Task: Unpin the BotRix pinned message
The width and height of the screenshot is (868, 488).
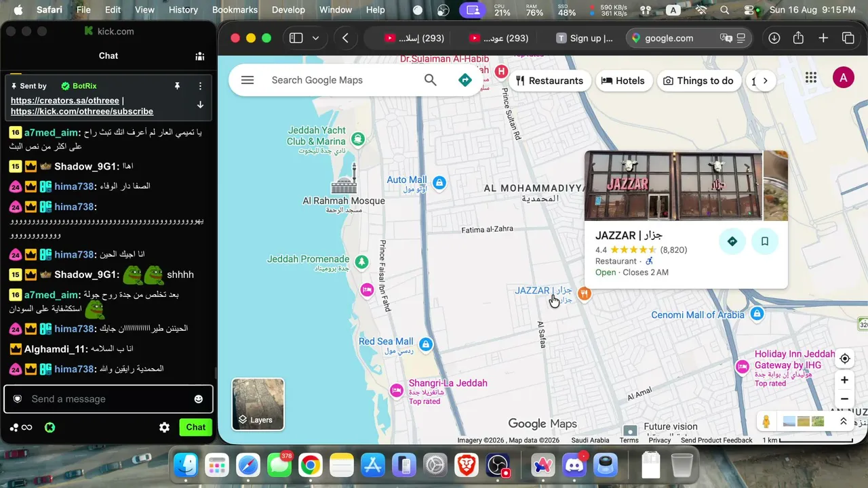Action: [x=177, y=86]
